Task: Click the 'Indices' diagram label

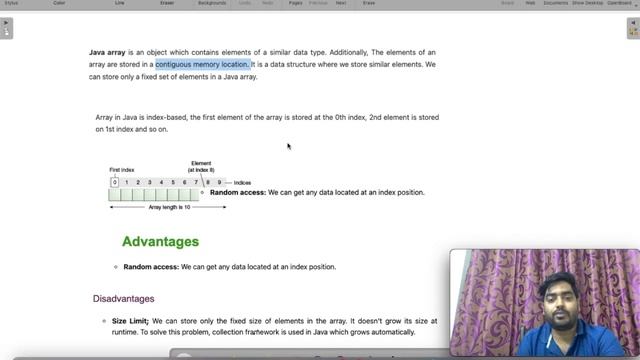Action: tap(242, 183)
